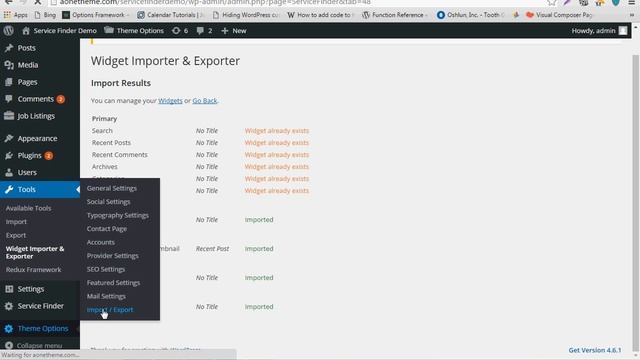This screenshot has height=360, width=640.
Task: Open the Bing bookmark
Action: (x=45, y=15)
